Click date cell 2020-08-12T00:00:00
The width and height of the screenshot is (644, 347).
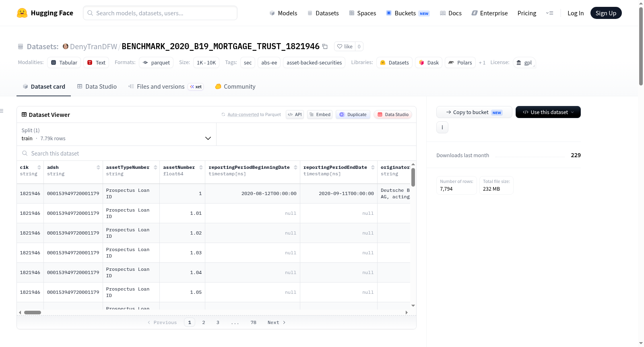(x=252, y=193)
